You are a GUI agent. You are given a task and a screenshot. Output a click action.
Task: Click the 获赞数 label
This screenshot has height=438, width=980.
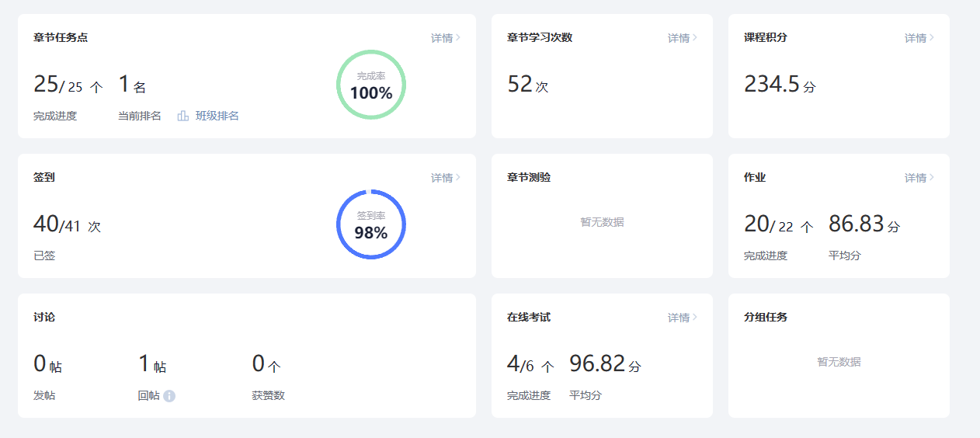click(x=269, y=396)
